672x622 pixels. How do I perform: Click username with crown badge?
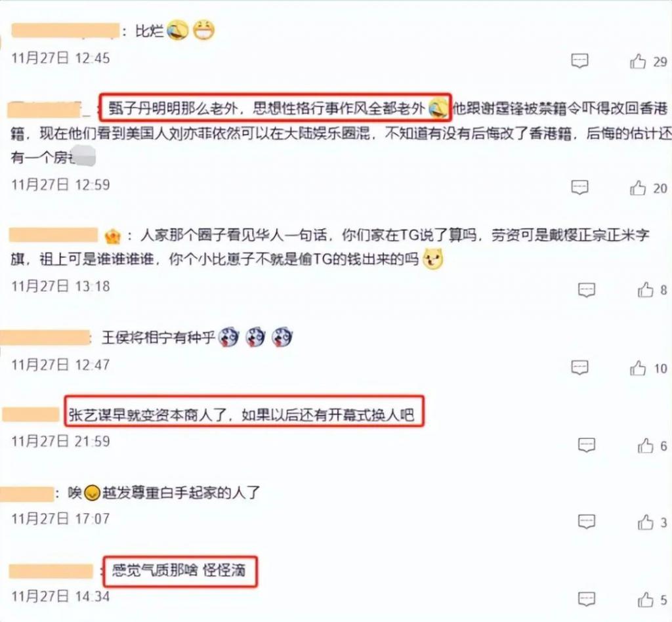pos(54,235)
